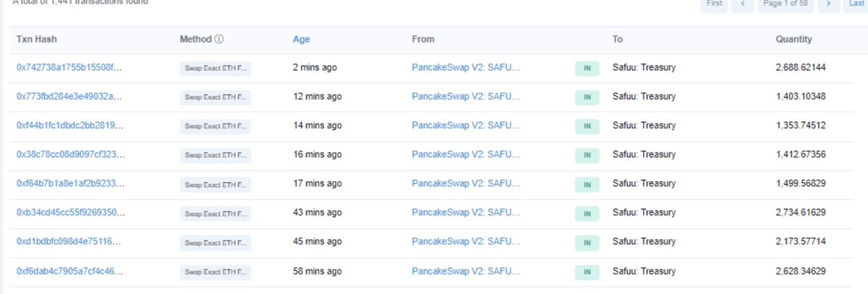Click IN badge on 1,403.10348 row
This screenshot has height=294, width=868.
587,98
